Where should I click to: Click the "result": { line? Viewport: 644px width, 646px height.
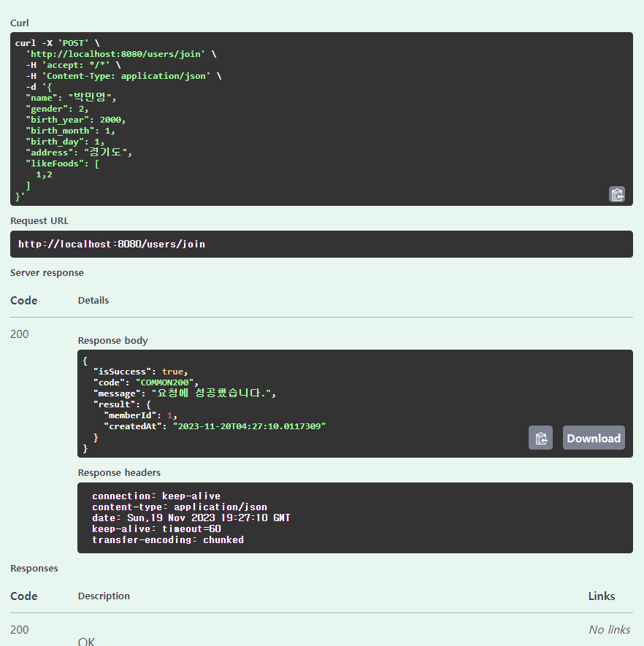tap(122, 404)
